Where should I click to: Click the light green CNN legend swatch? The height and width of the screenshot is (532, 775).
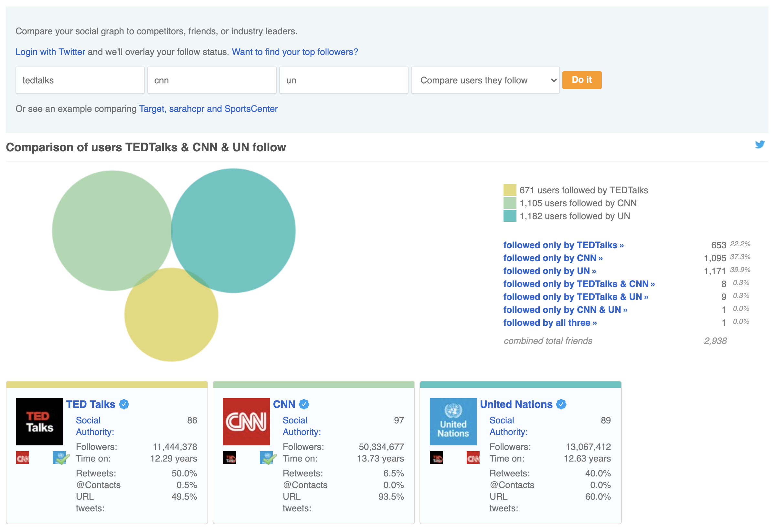tap(510, 203)
